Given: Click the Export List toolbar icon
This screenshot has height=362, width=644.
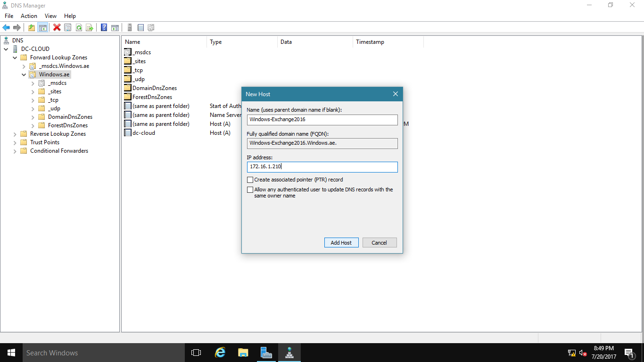Looking at the screenshot, I should (x=90, y=28).
